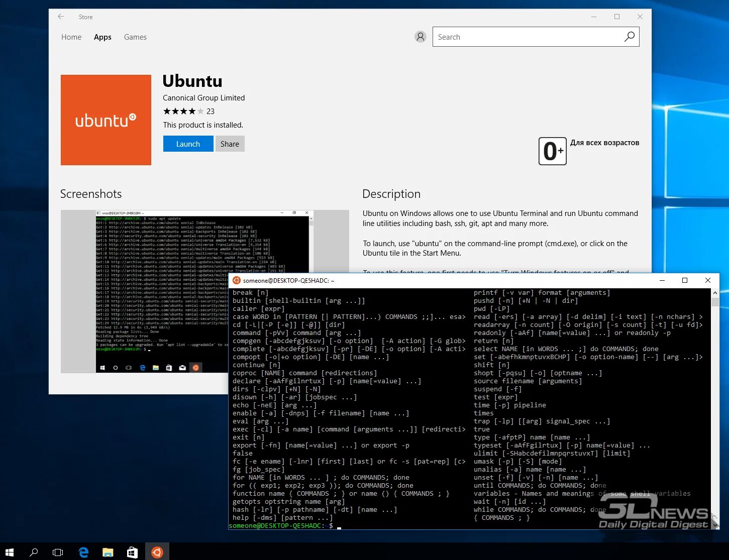
Task: Click description paragraph about Ubuntu Terminal
Action: 500,218
